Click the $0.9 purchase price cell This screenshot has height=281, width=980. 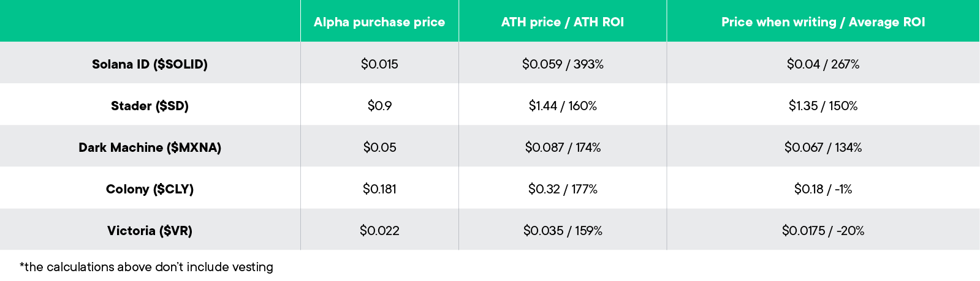(379, 105)
